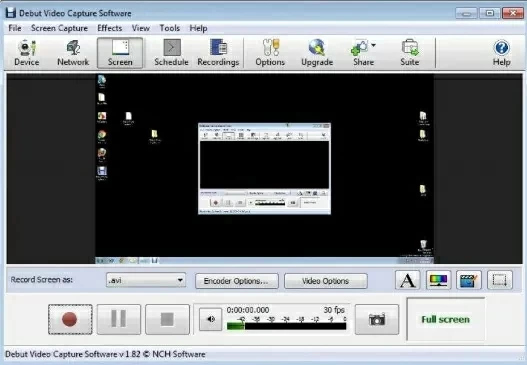Click the 30 fps indicator
This screenshot has width=527, height=365.
[334, 310]
